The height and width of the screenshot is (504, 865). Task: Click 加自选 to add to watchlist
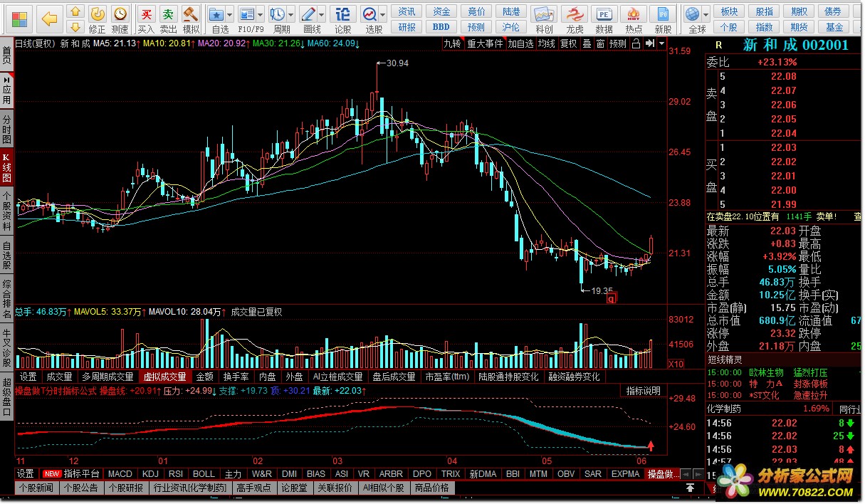[520, 43]
